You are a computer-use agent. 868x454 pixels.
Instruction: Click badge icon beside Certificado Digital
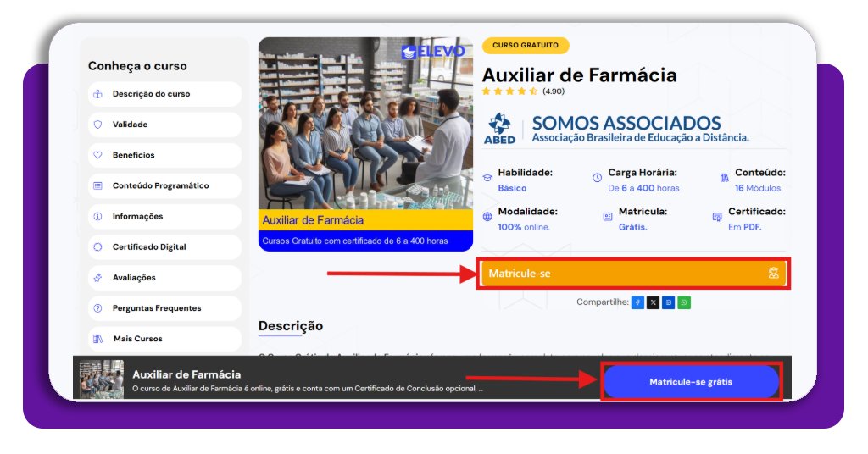click(x=98, y=246)
